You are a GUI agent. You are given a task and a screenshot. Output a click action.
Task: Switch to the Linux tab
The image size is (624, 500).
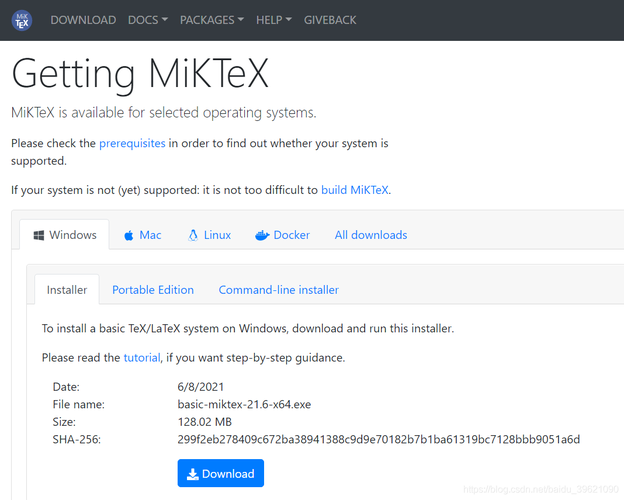tap(209, 235)
